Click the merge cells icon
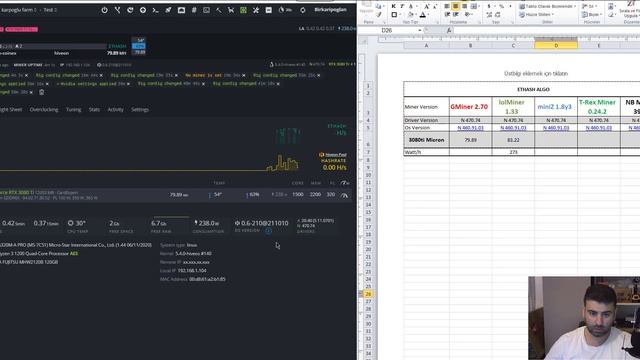 [473, 6]
